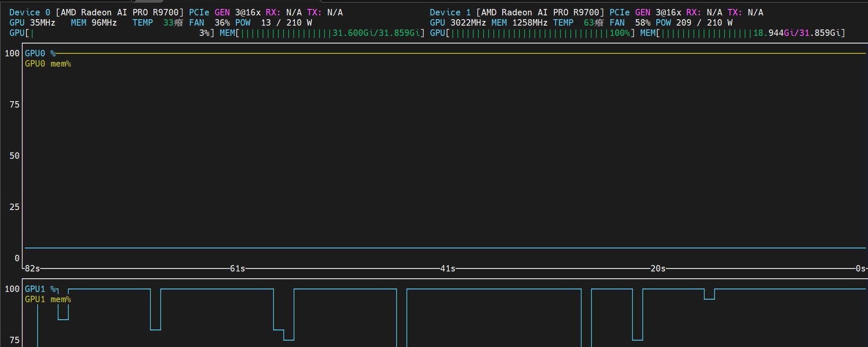Click the Device 0 GPU usage bar showing 3%

point(112,33)
